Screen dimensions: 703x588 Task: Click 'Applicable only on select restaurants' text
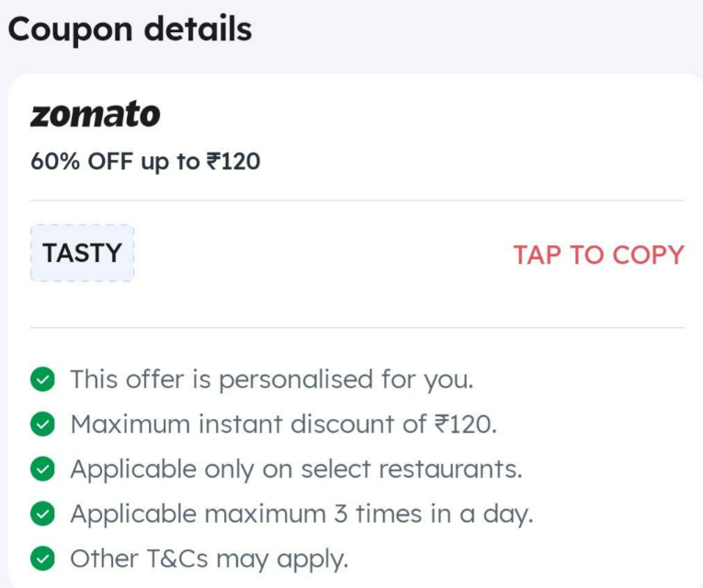(x=296, y=469)
